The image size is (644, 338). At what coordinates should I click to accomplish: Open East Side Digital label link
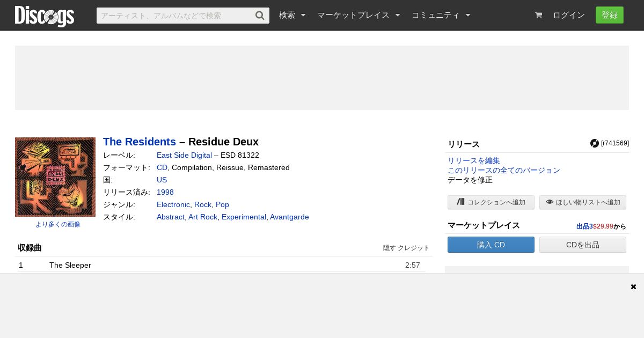pos(184,155)
